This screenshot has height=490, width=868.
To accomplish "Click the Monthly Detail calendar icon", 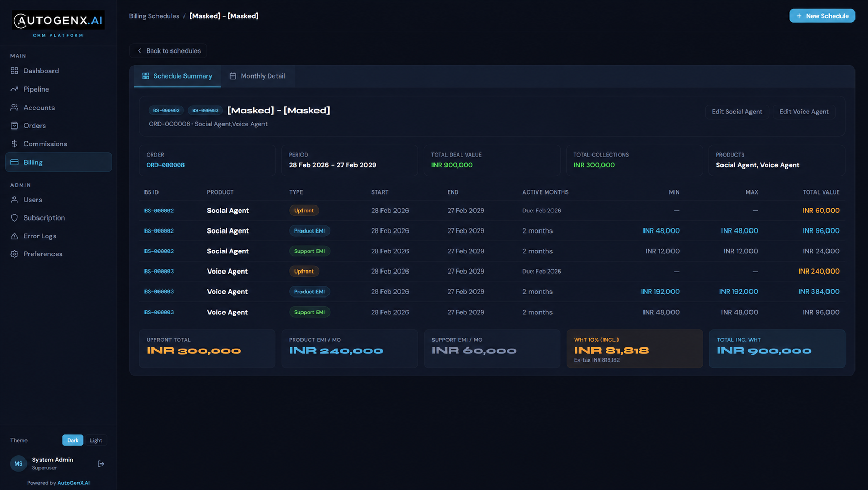I will point(233,76).
